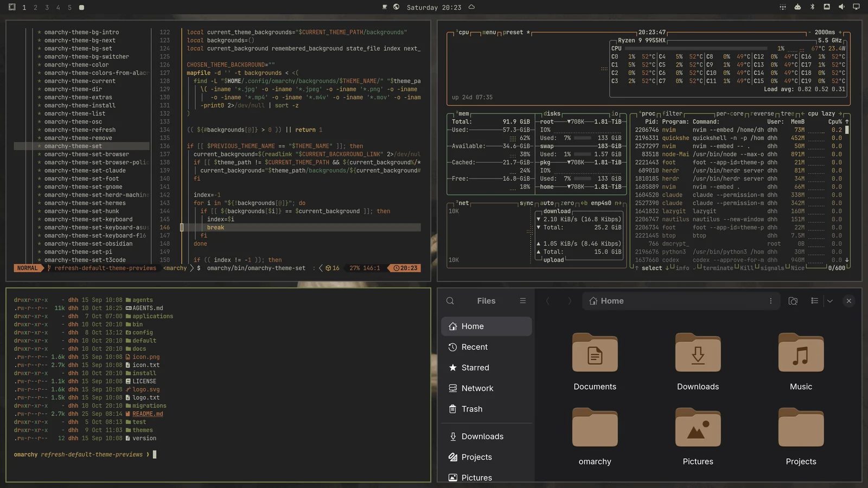The height and width of the screenshot is (488, 868).
Task: Click the btop menu button
Action: [x=489, y=33]
